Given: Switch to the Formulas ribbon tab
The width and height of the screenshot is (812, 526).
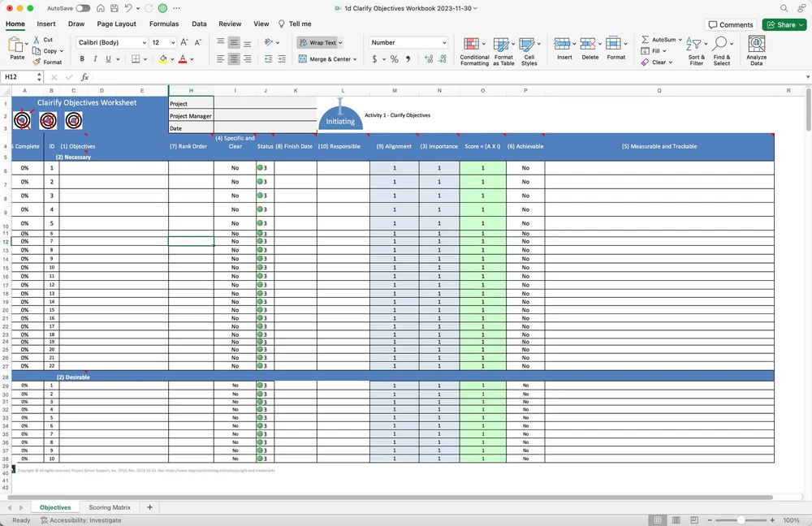Looking at the screenshot, I should tap(164, 24).
